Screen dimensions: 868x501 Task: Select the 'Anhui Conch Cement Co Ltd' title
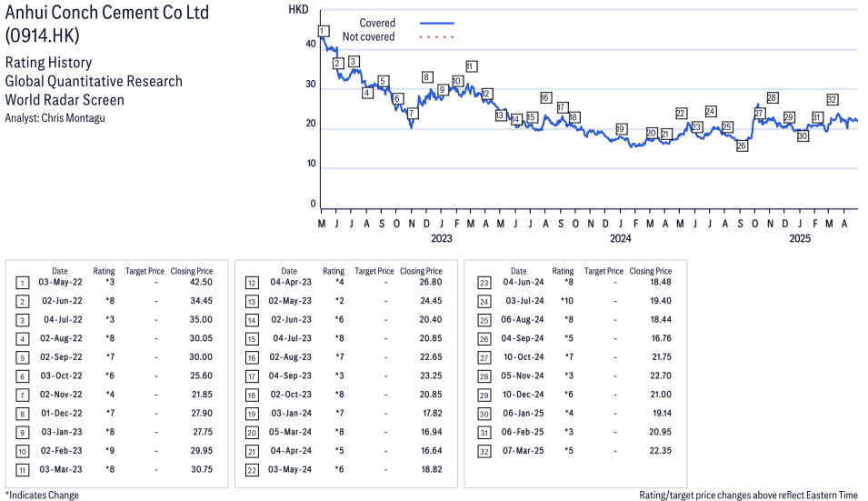107,12
